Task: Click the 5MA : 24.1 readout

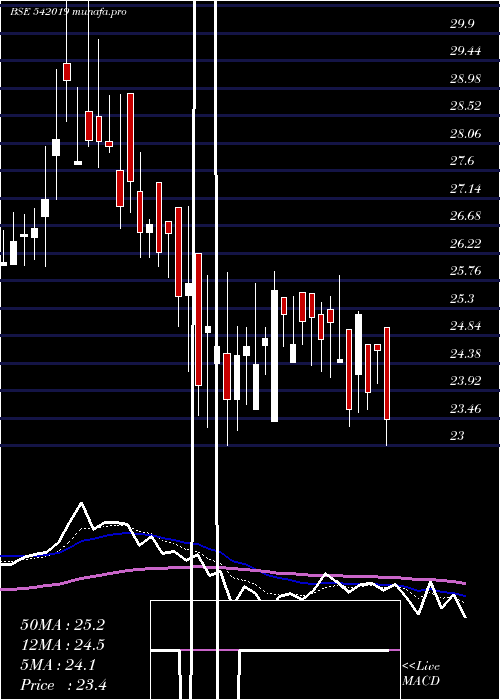Action: (58, 665)
